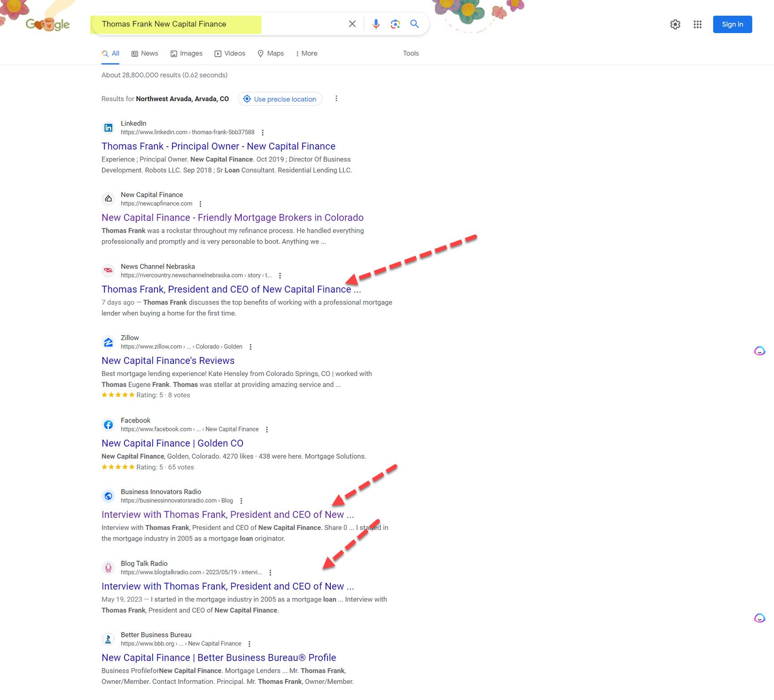
Task: Open the three-dot menu for Better Business Bureau result
Action: pos(249,644)
